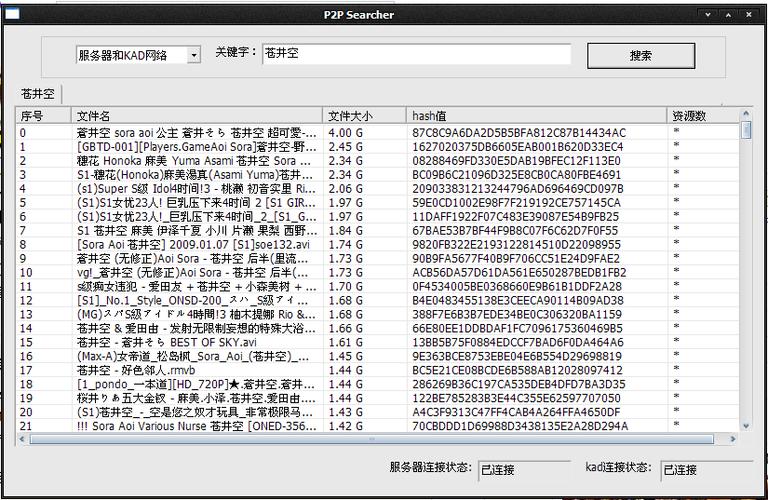Viewport: 768px width, 500px height.
Task: Open the 服务器和KAD网络 network dropdown
Action: [194, 55]
